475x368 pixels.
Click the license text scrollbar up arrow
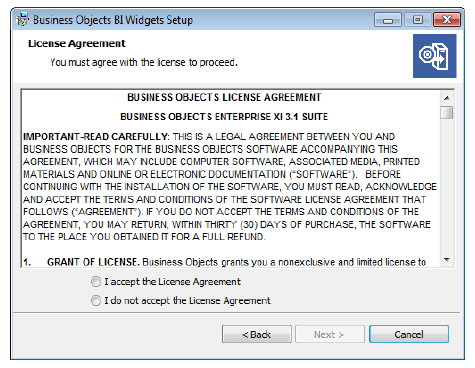tap(447, 98)
